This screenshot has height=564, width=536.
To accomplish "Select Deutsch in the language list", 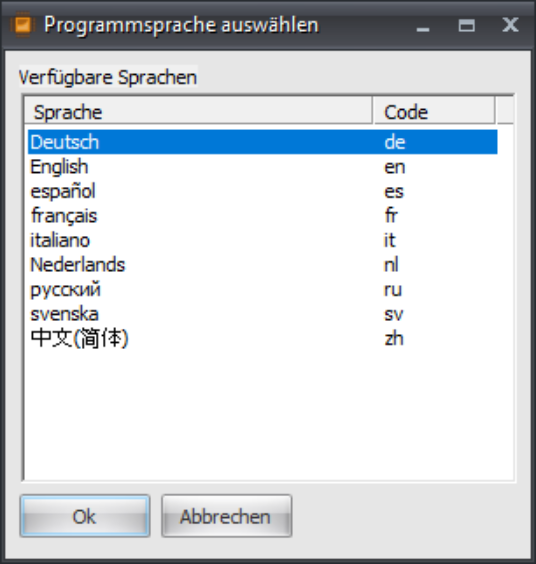I will pyautogui.click(x=263, y=142).
